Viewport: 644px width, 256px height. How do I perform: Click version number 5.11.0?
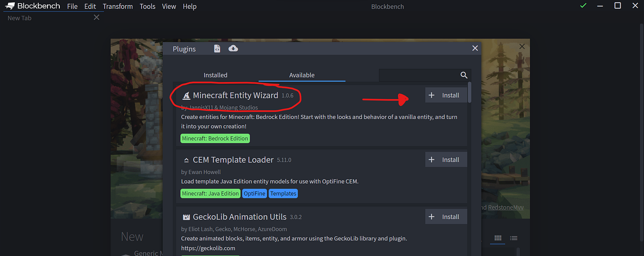[x=284, y=160]
